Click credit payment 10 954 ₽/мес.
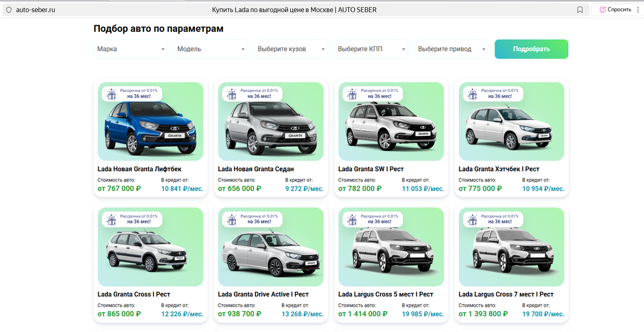The width and height of the screenshot is (644, 332). click(544, 189)
